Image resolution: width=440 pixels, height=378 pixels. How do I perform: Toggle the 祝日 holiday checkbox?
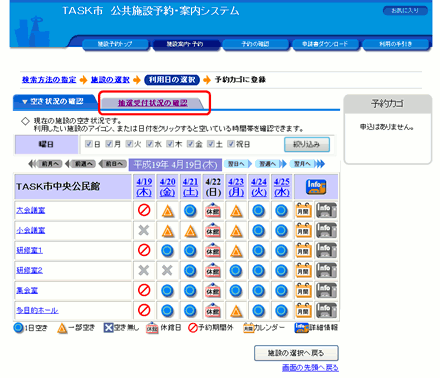coord(231,144)
